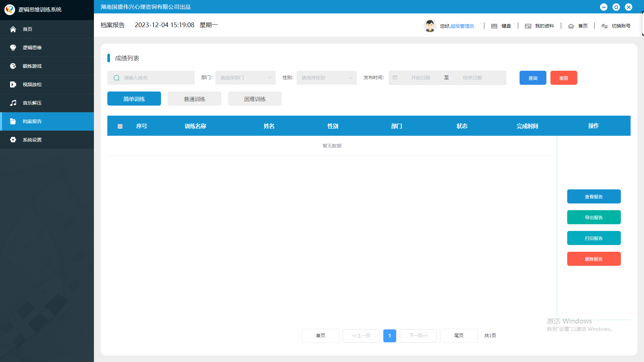Click the 查询 search button
Viewport: 644px width, 362px height.
coord(533,77)
